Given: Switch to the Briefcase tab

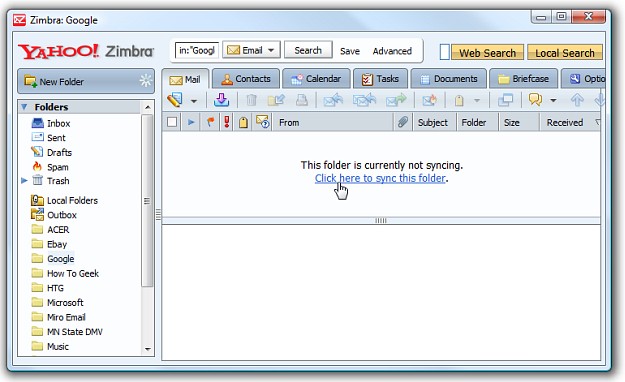Looking at the screenshot, I should tap(523, 79).
